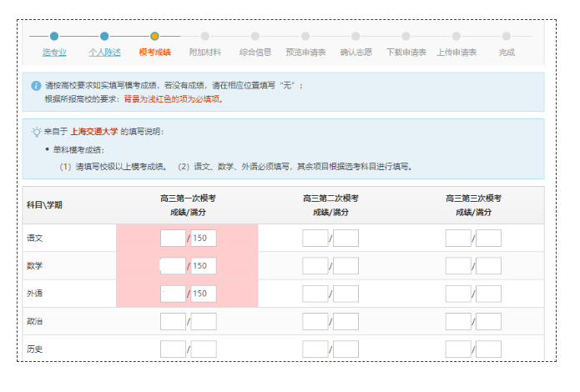Click 政治 first mock exam score field
Image resolution: width=580 pixels, height=392 pixels.
click(x=173, y=322)
